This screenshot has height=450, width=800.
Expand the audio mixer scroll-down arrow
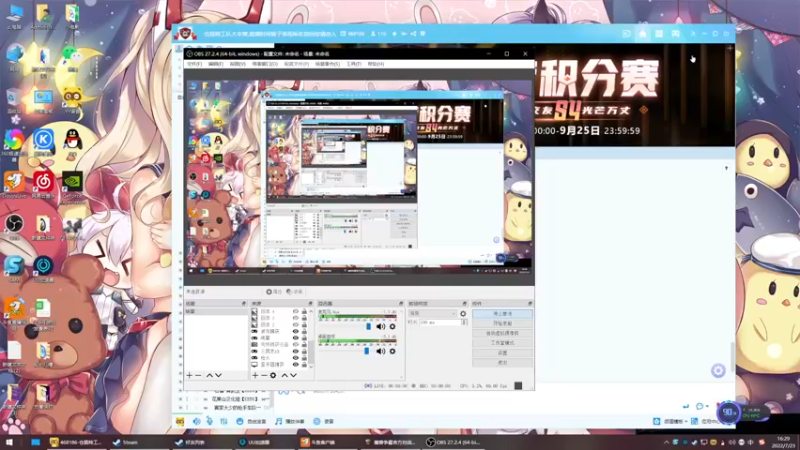[401, 378]
